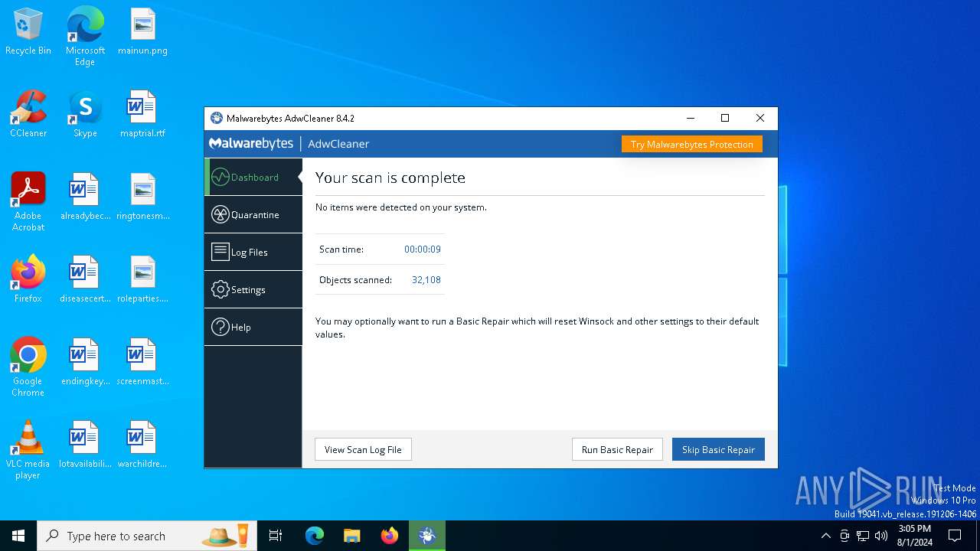This screenshot has width=980, height=551.
Task: Open the Help section
Action: 253,327
